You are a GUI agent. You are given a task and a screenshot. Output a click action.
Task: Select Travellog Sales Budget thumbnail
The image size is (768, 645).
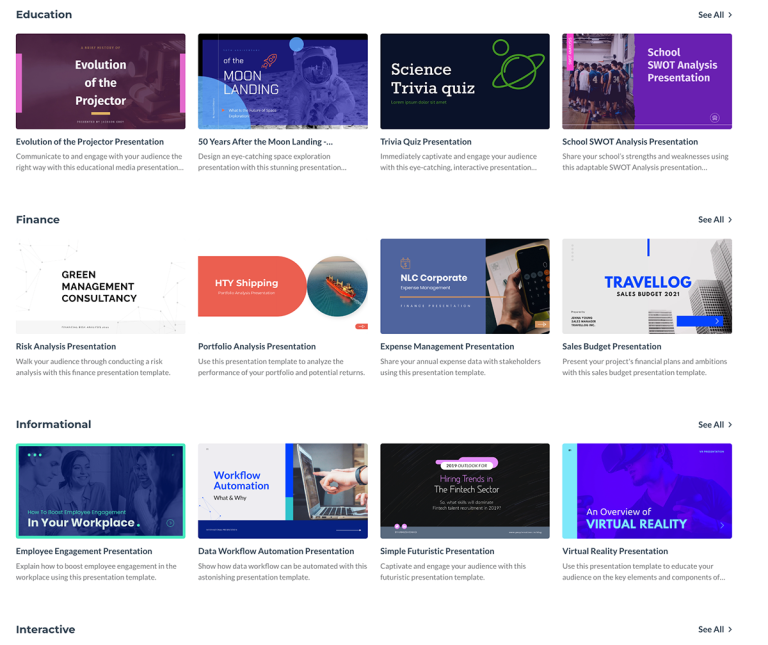click(647, 286)
